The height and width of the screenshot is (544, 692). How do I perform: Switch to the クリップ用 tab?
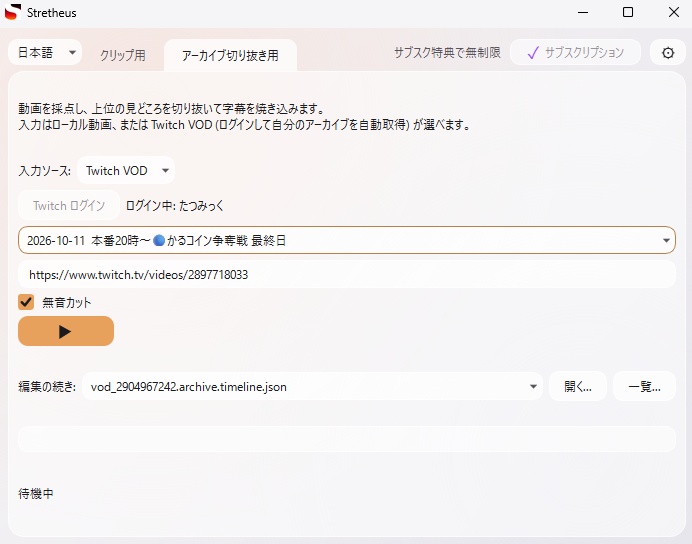(123, 56)
